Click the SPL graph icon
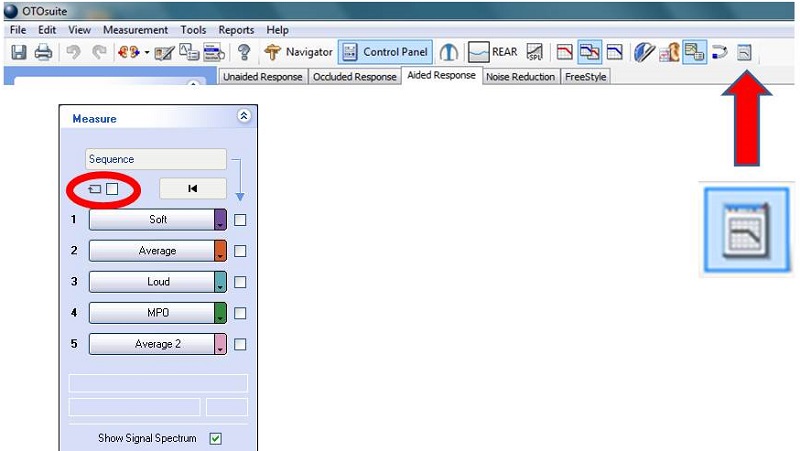 click(535, 52)
